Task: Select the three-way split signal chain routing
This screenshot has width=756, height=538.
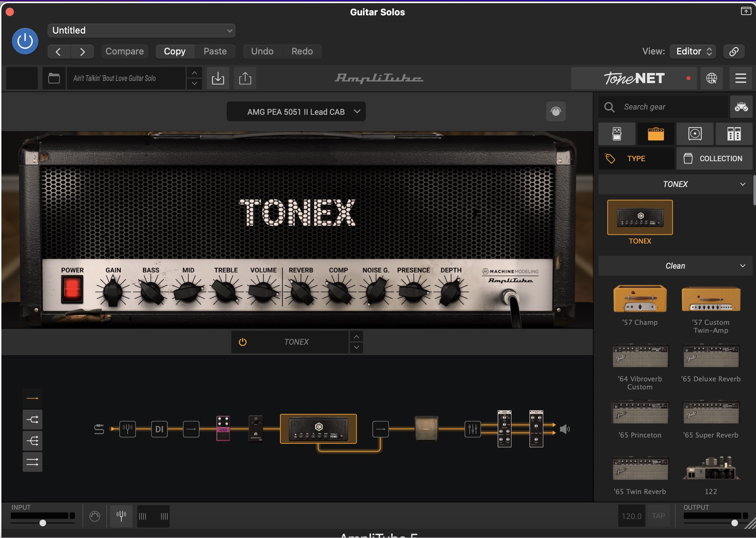Action: point(32,441)
